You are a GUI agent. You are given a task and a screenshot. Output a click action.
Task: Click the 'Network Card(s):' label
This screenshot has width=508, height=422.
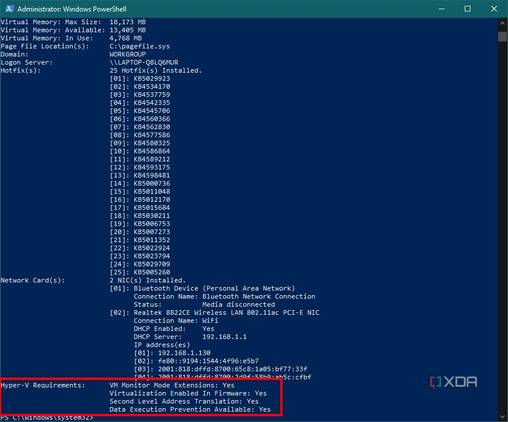coord(33,280)
